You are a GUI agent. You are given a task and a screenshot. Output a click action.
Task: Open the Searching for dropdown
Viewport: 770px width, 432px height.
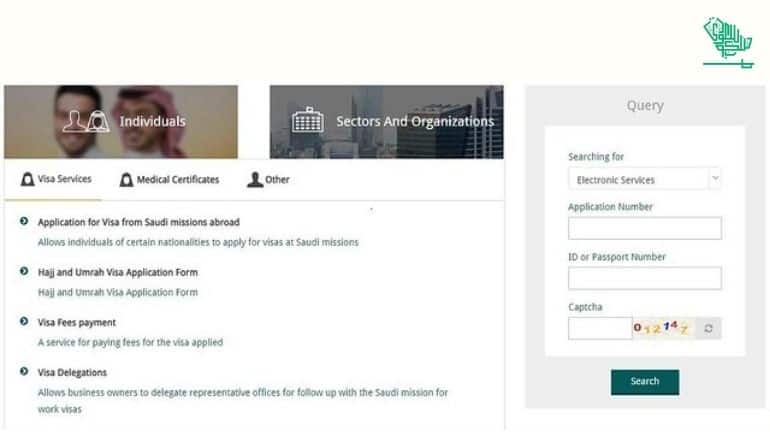pyautogui.click(x=644, y=179)
